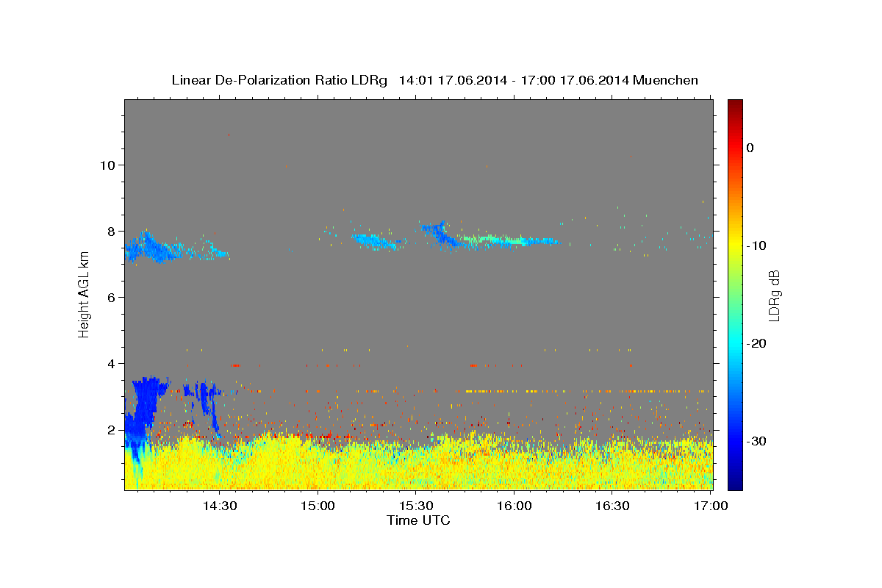Click the 15:00 time tick label
The height and width of the screenshot is (588, 882).
[318, 506]
